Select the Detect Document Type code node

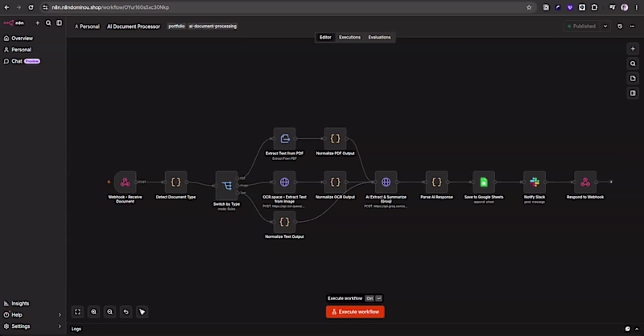pyautogui.click(x=175, y=182)
